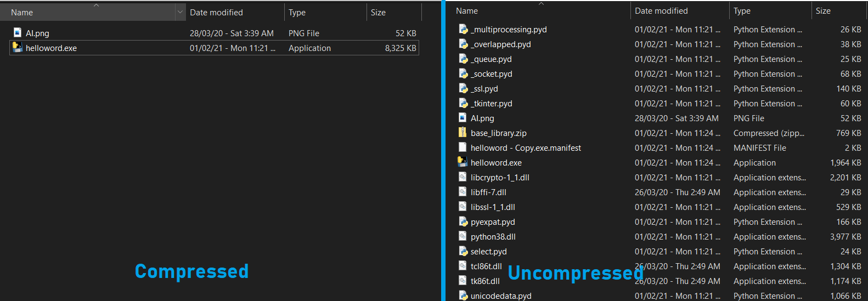This screenshot has width=868, height=301.
Task: Select _socket.pyd file name
Action: coord(491,74)
